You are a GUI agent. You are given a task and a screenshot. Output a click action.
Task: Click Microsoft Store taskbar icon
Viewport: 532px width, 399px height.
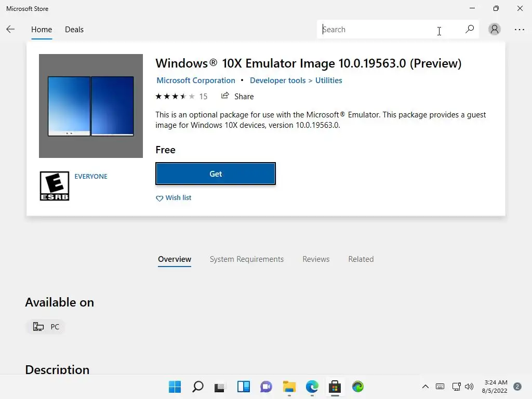pos(335,387)
